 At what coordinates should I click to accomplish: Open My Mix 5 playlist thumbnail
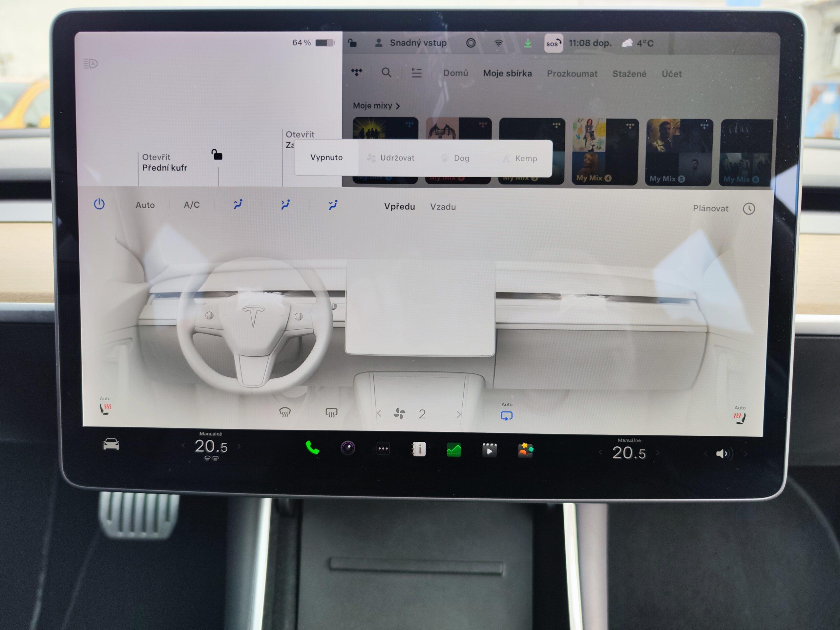pyautogui.click(x=678, y=152)
